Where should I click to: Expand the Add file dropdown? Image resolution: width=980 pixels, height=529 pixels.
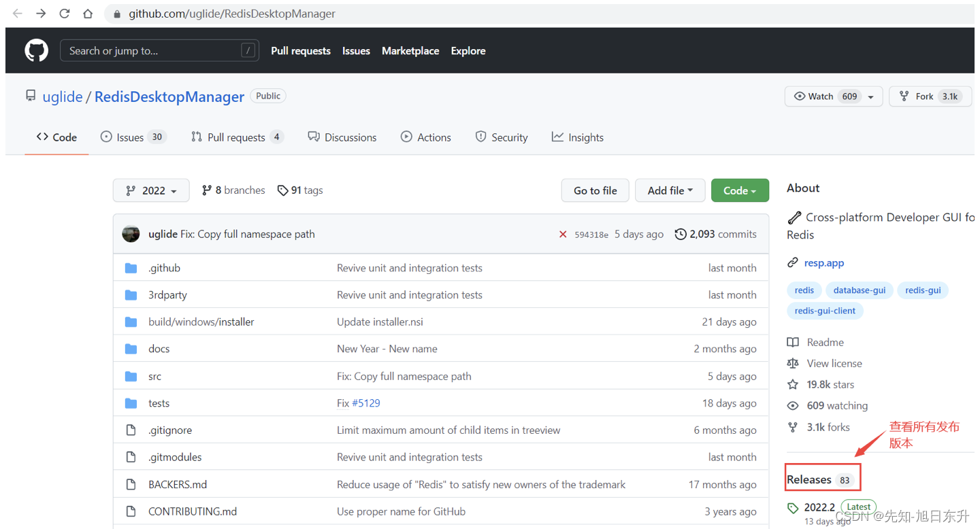pyautogui.click(x=670, y=190)
